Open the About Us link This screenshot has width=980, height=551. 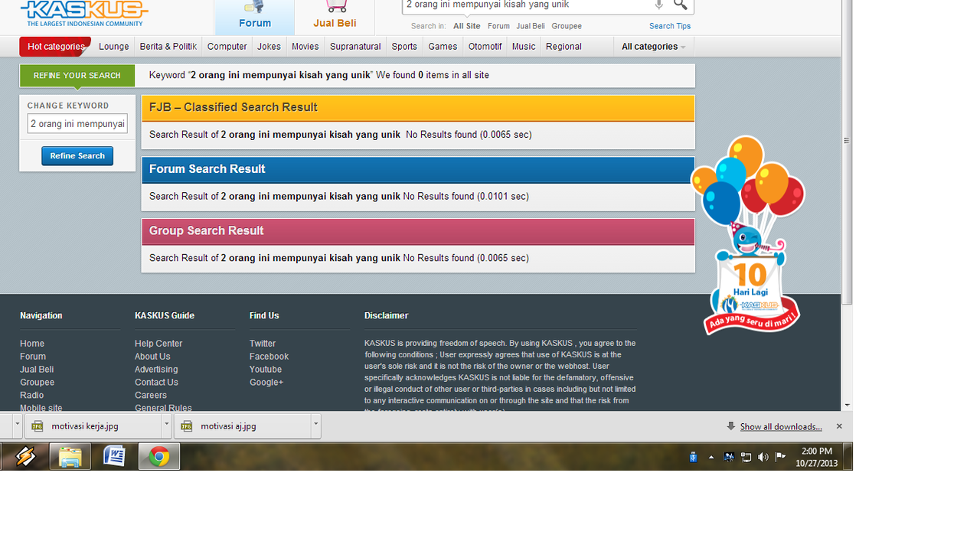coord(152,357)
